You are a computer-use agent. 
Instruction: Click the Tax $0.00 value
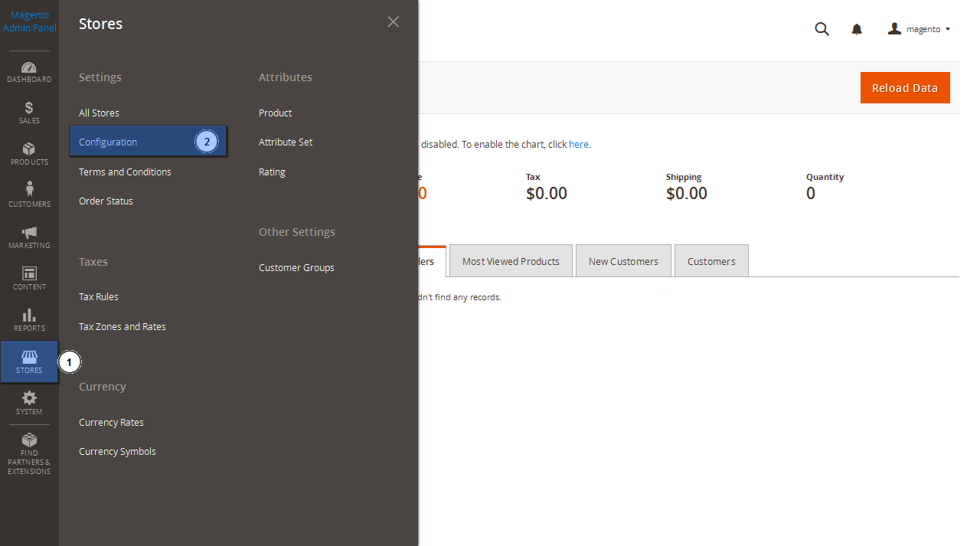547,193
